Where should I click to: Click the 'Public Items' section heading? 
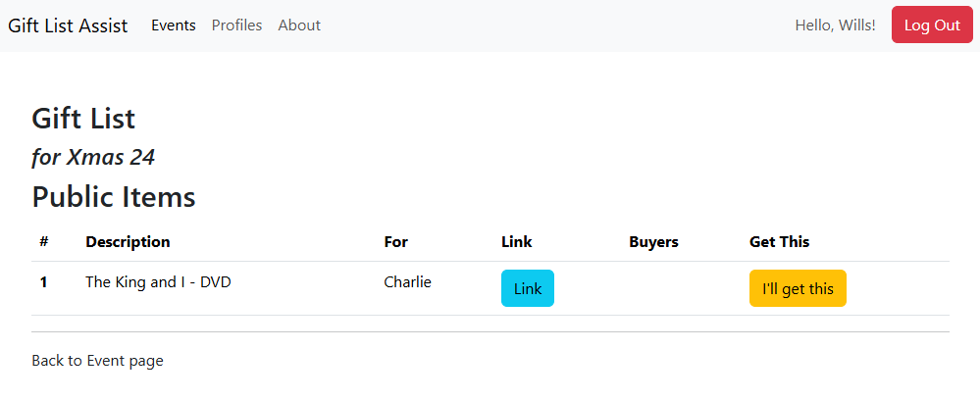click(114, 197)
